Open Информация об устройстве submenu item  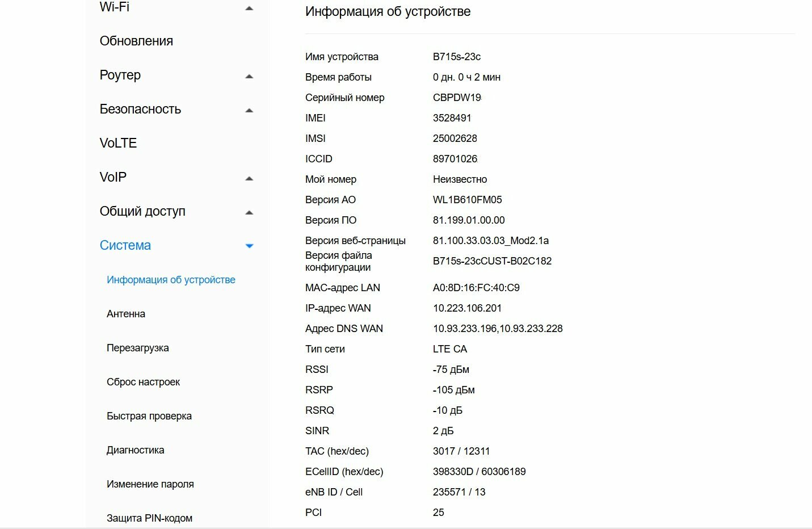click(x=171, y=280)
